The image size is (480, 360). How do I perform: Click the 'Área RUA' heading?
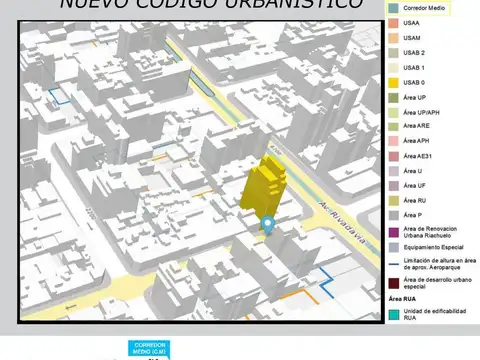(402, 299)
